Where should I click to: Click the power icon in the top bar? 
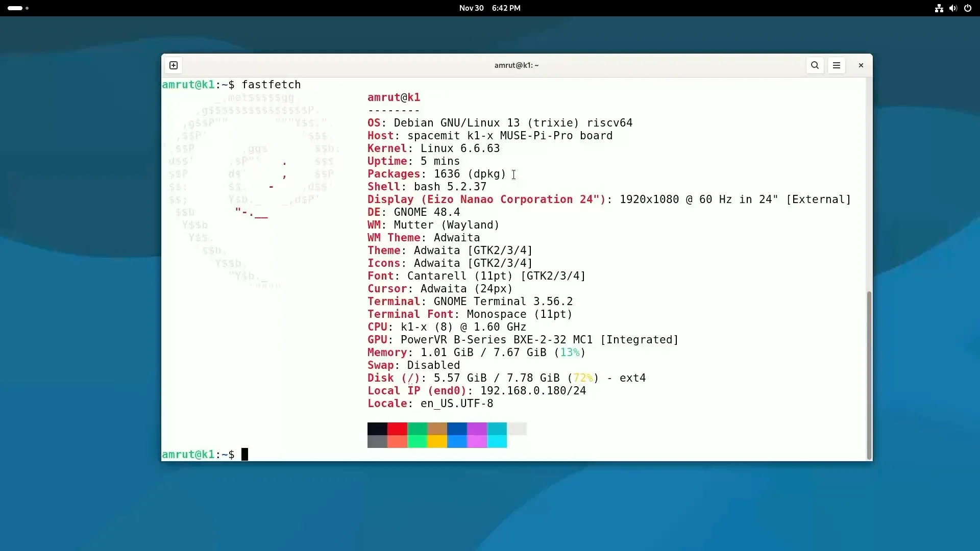[967, 8]
